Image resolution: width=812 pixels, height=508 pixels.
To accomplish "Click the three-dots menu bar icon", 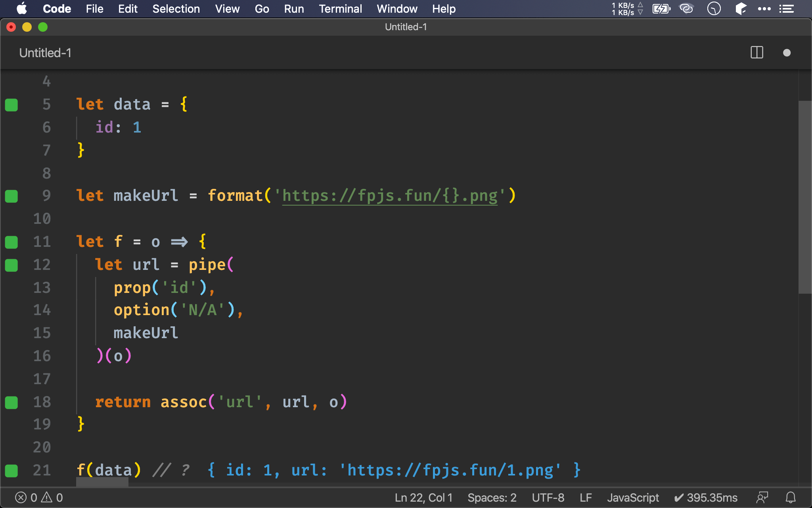I will pos(764,9).
